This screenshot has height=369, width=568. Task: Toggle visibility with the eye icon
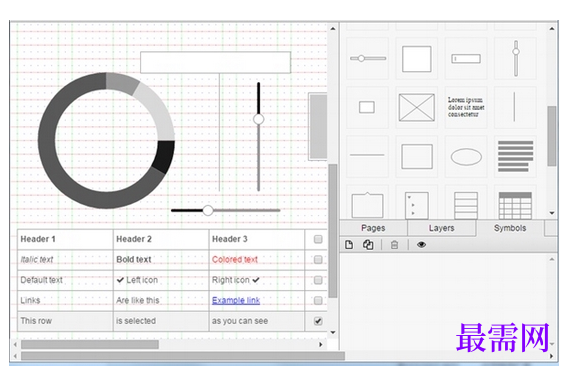[x=421, y=245]
